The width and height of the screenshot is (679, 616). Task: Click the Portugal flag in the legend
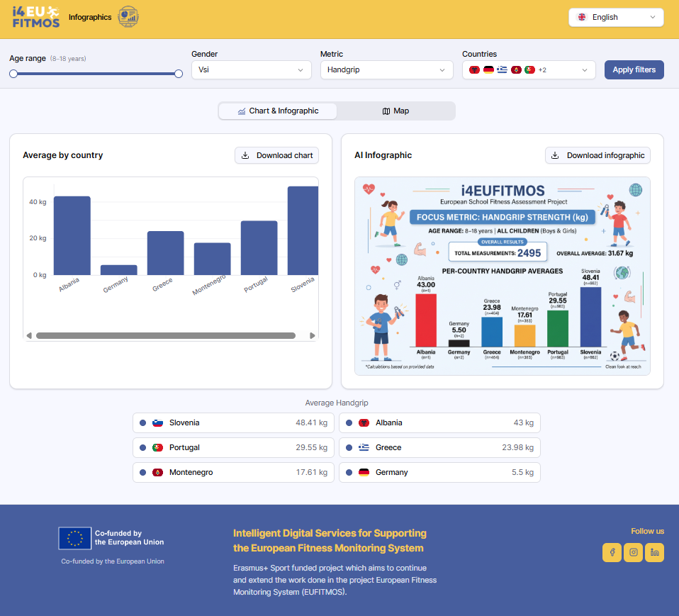pos(157,447)
